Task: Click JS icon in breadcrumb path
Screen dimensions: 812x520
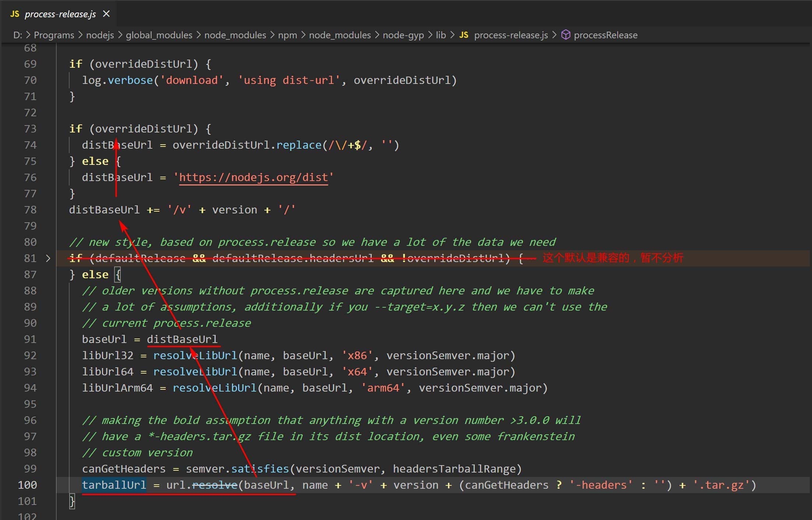Action: click(464, 35)
